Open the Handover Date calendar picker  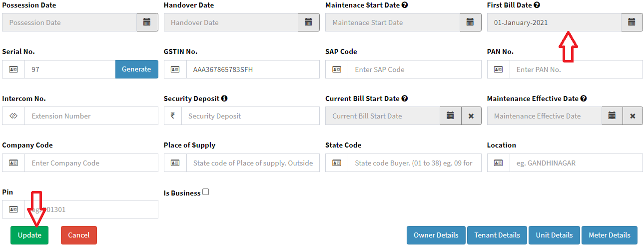coord(308,22)
